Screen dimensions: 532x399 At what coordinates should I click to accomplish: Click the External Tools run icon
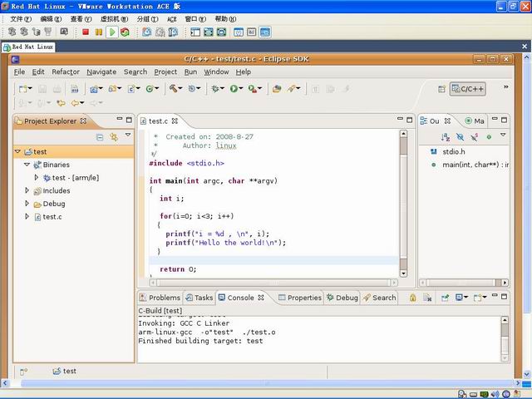click(x=253, y=89)
